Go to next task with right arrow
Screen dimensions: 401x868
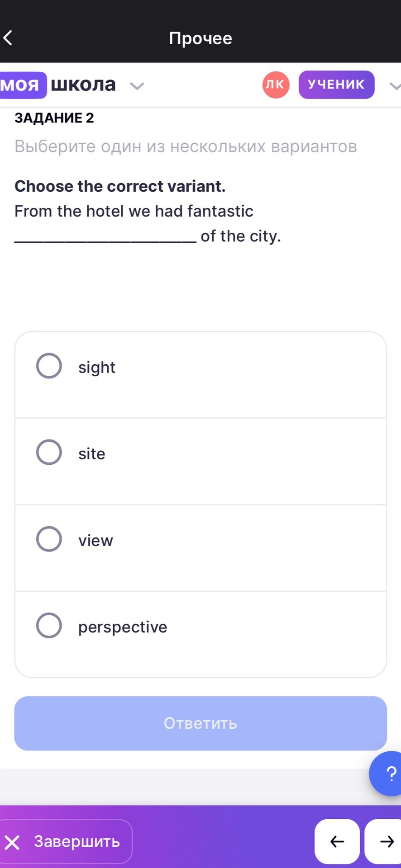click(384, 841)
